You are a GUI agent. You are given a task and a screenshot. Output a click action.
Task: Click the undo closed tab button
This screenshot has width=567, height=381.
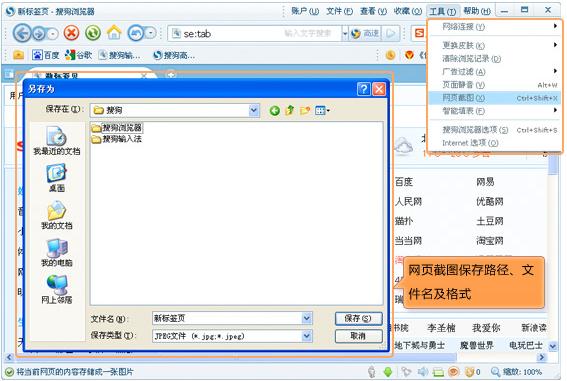pyautogui.click(x=136, y=33)
